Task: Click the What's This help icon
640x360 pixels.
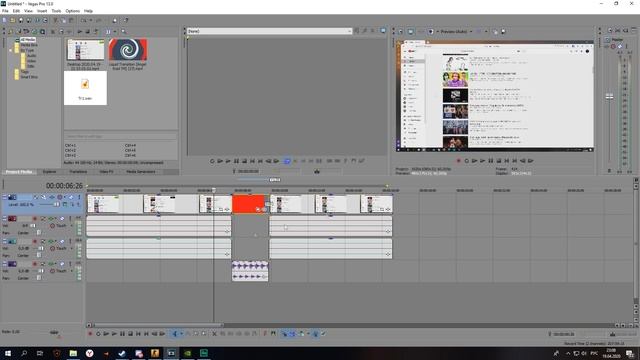Action: coord(126,20)
